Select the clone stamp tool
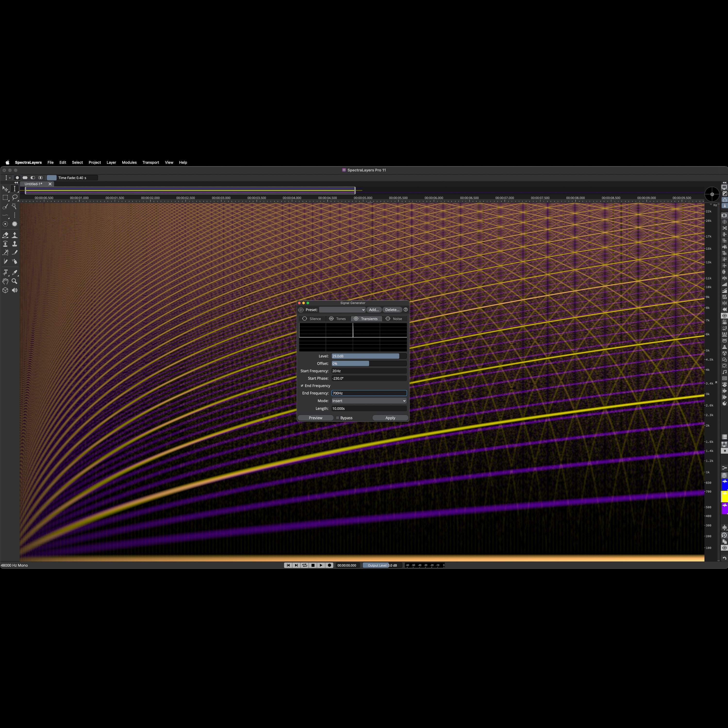 (15, 244)
